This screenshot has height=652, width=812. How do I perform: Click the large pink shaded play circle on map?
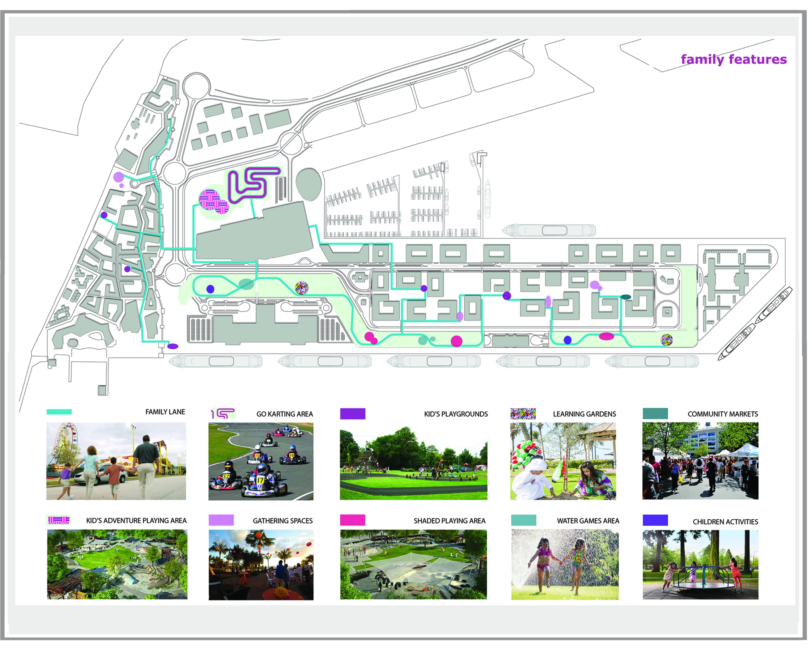click(x=456, y=341)
